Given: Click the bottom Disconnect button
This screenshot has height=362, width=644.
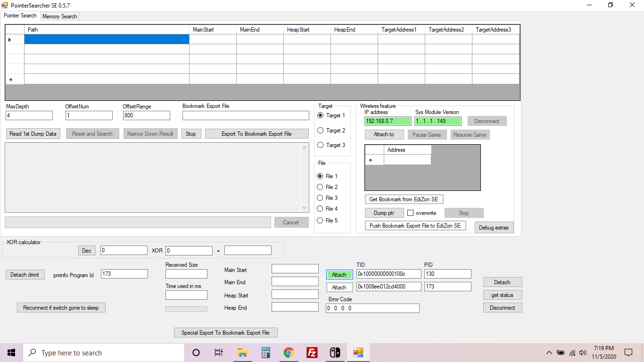Looking at the screenshot, I should pyautogui.click(x=502, y=308).
